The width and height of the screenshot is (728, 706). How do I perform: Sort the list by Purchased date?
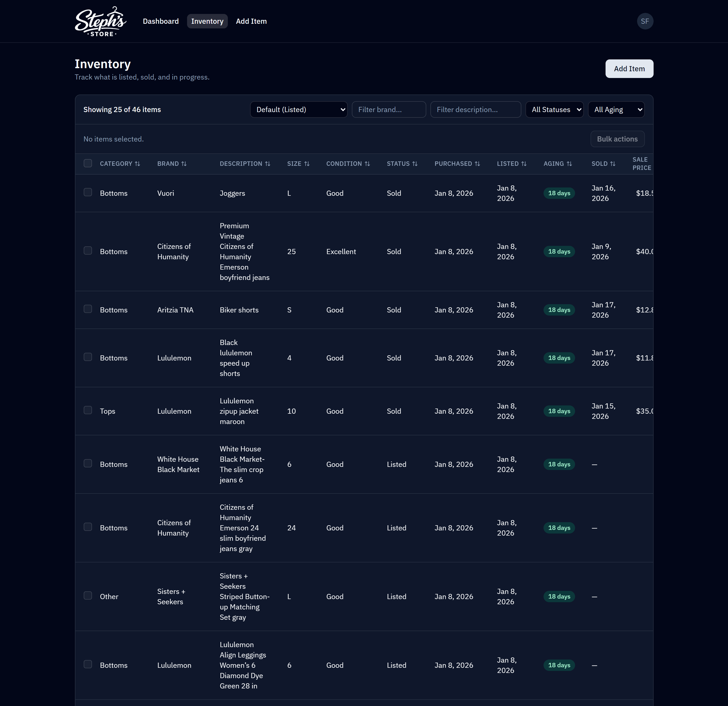[457, 164]
